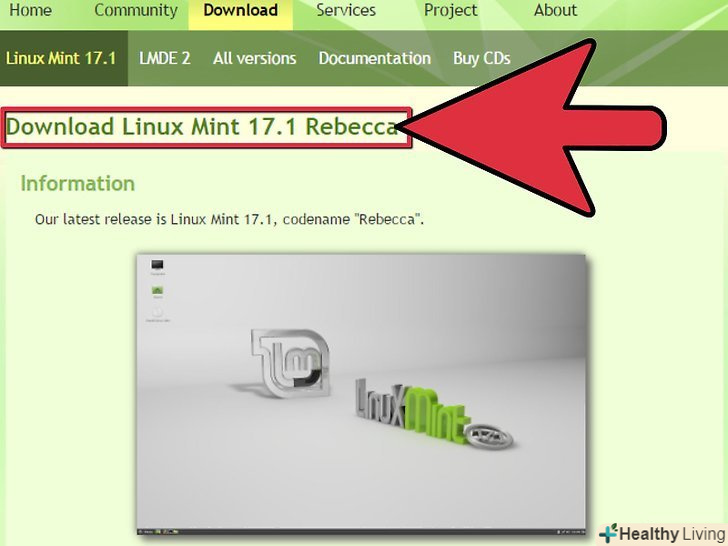Navigate to the Project page
This screenshot has height=546, width=728.
coord(450,11)
